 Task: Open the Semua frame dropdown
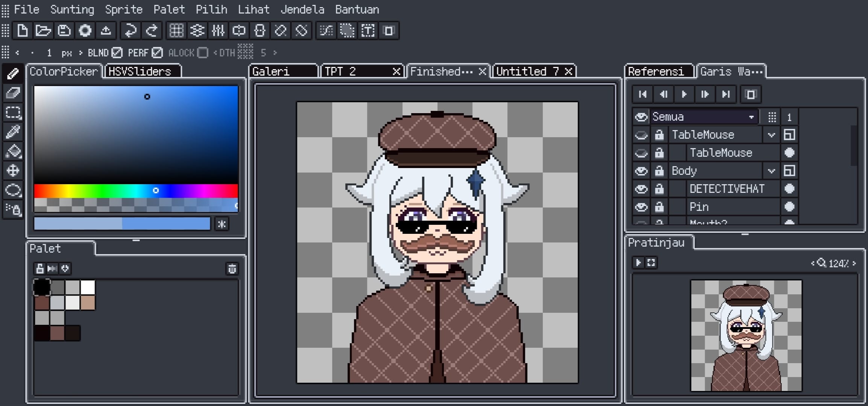pos(753,117)
